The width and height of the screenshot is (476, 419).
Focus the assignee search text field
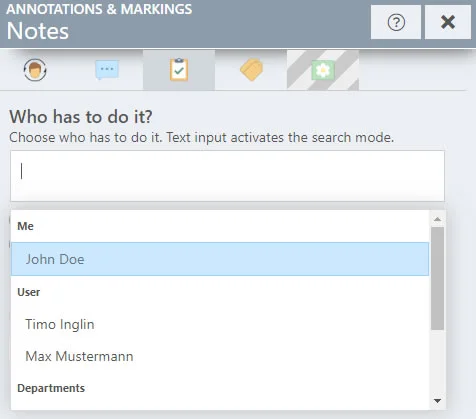coord(228,176)
